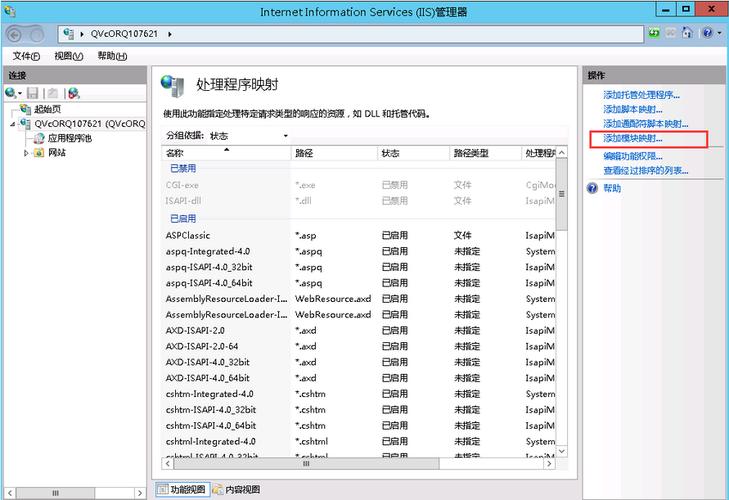Click the blue help question mark icon

[707, 33]
